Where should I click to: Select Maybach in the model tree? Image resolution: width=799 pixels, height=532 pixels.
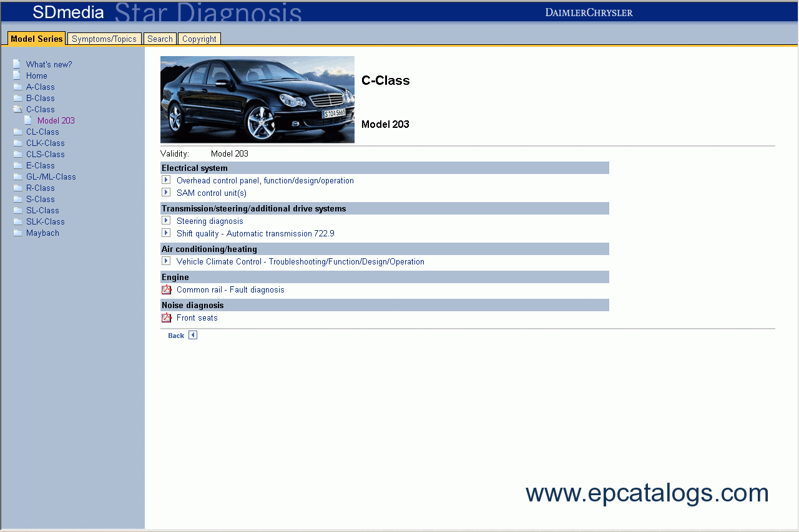coord(42,233)
